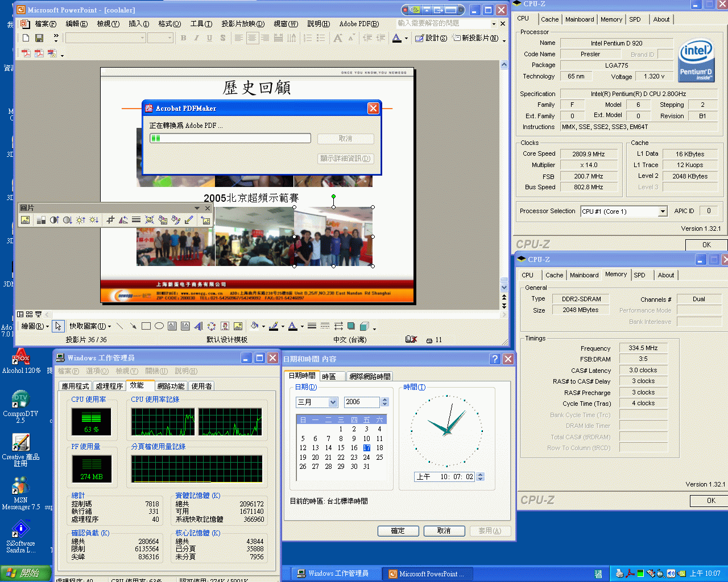Click the year spinner arrows next to 2006

(x=384, y=402)
